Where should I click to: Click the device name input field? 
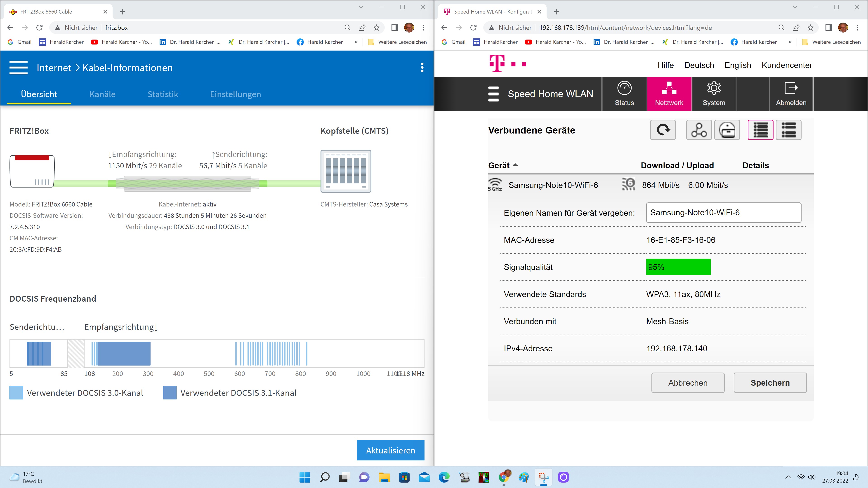tap(723, 213)
